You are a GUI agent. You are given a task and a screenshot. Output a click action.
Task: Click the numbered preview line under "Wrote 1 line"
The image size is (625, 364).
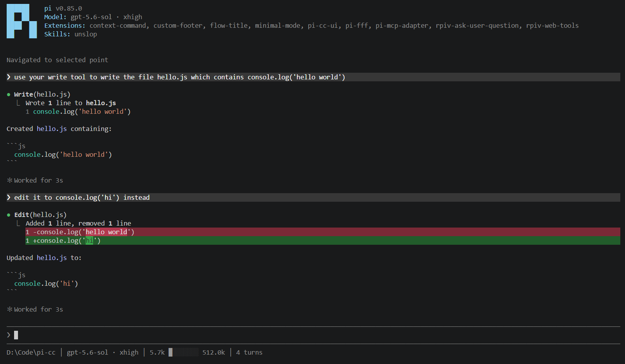78,111
